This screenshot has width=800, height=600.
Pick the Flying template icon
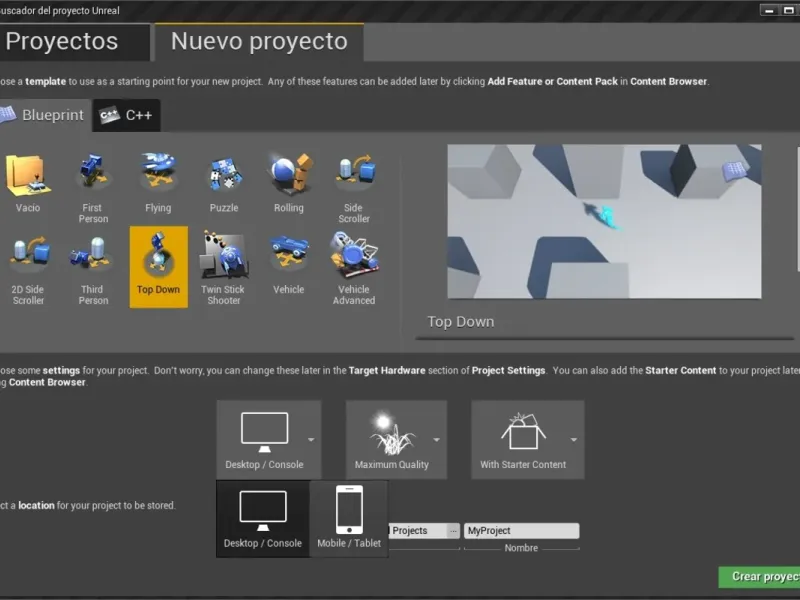158,184
